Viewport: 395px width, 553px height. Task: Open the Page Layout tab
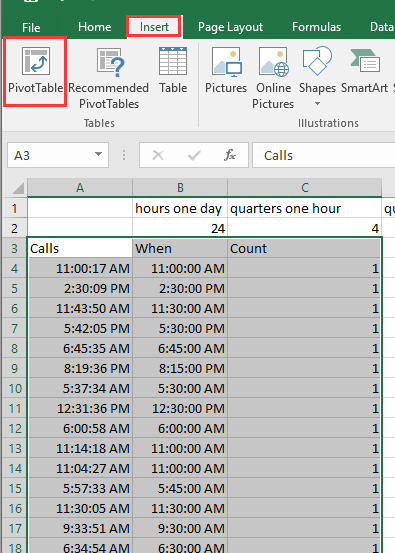click(x=230, y=27)
